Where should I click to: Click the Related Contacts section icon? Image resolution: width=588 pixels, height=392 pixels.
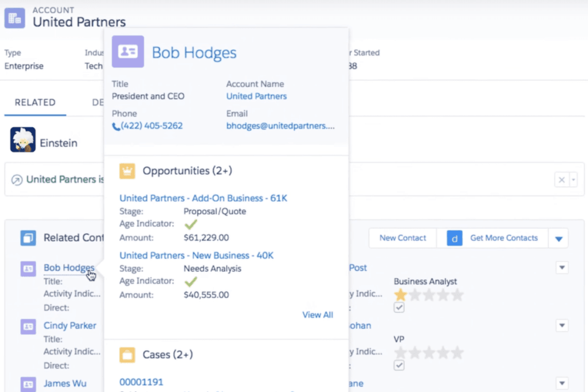28,238
